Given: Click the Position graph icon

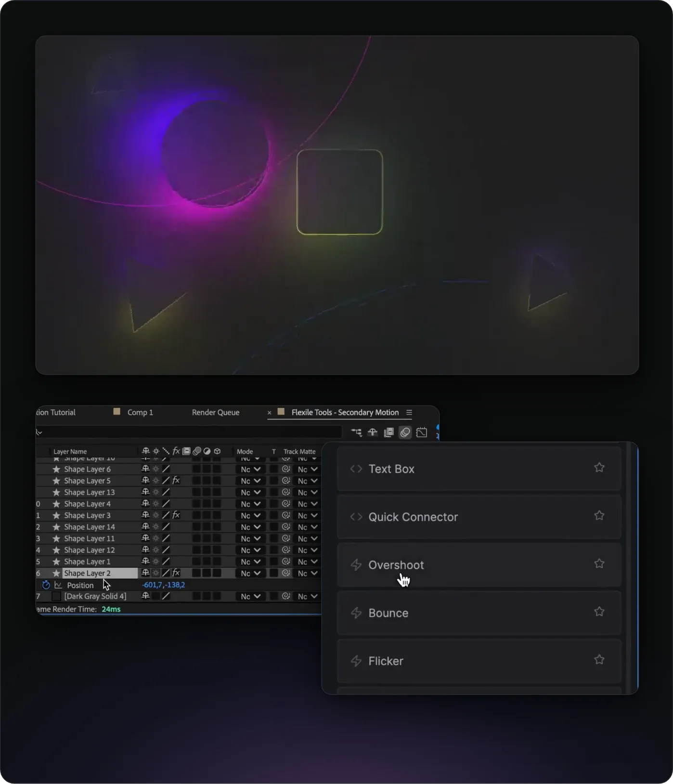Looking at the screenshot, I should tap(58, 585).
